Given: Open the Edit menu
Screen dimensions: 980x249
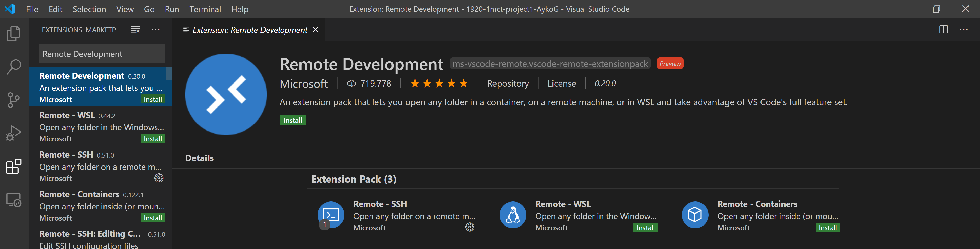Looking at the screenshot, I should 55,9.
